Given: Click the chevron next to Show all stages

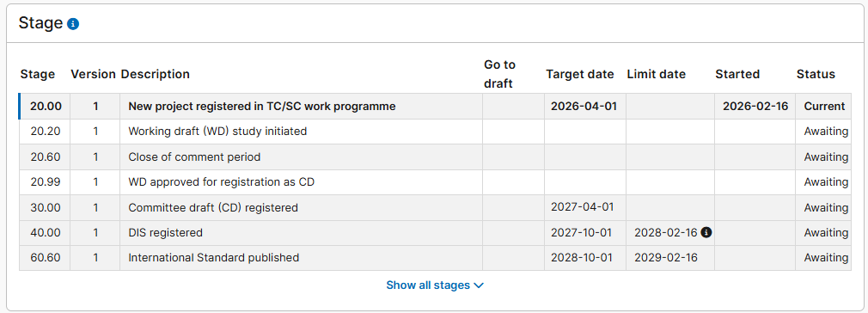Looking at the screenshot, I should pos(480,285).
